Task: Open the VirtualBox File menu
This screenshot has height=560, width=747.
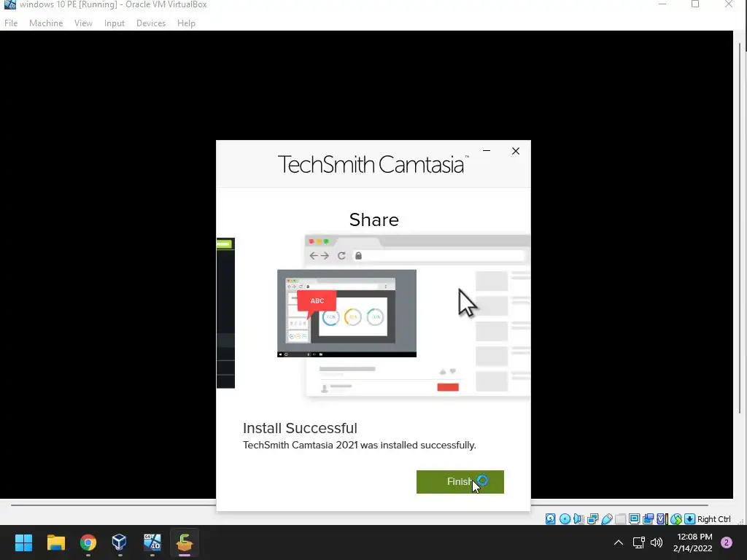Action: pos(11,23)
